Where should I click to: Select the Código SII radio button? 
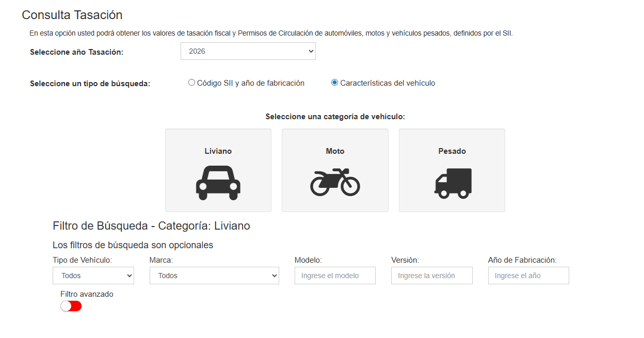coord(191,83)
